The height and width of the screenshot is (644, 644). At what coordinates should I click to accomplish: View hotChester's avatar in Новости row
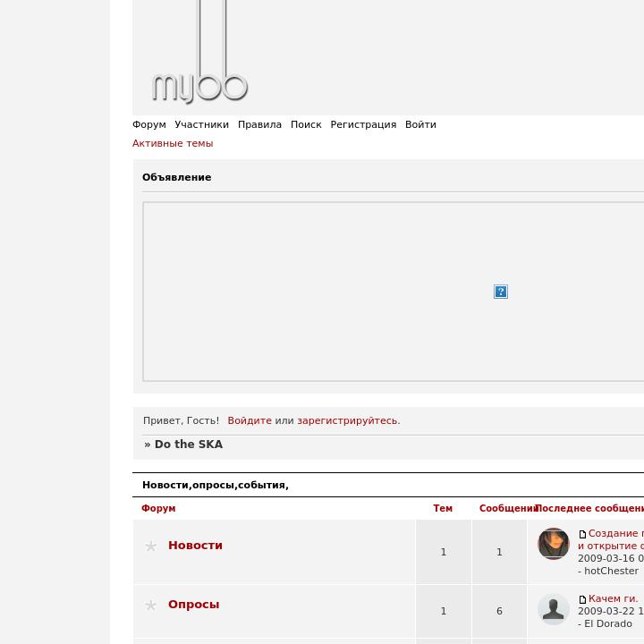pyautogui.click(x=554, y=544)
